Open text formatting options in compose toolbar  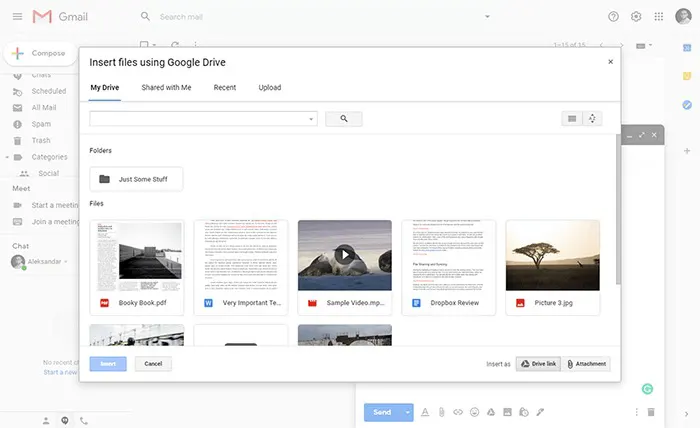click(x=425, y=412)
